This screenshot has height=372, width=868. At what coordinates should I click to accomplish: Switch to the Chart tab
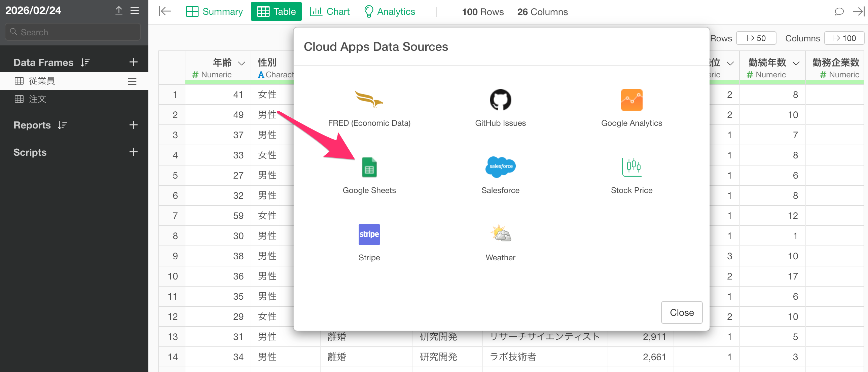point(330,12)
